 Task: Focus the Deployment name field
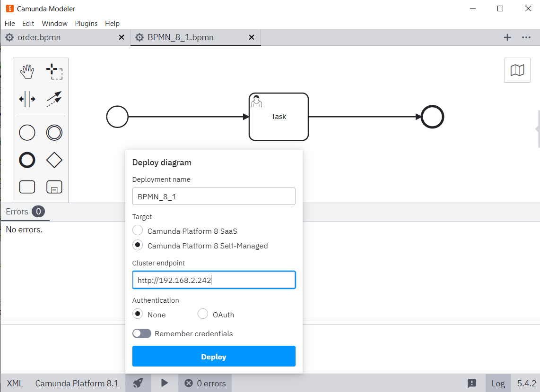[214, 196]
